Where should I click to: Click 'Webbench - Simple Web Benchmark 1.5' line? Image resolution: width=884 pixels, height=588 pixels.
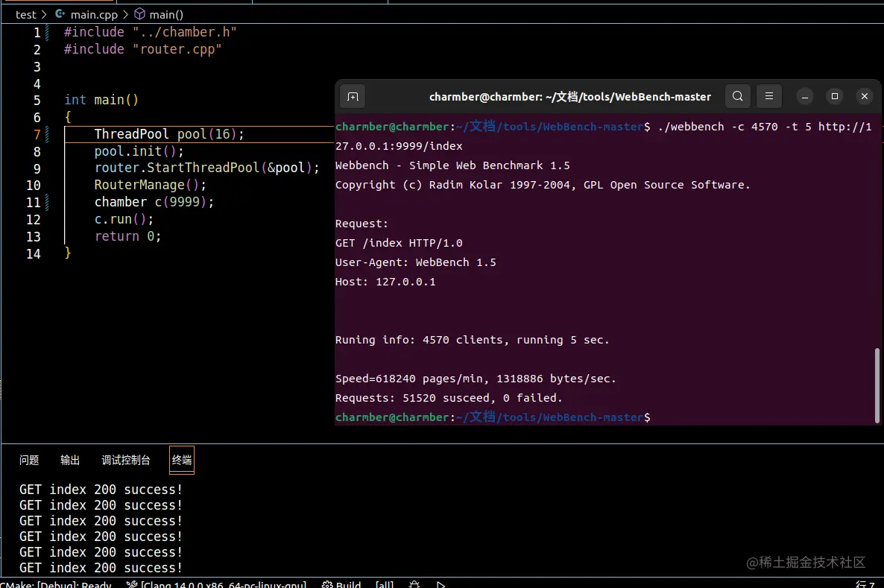tap(452, 165)
